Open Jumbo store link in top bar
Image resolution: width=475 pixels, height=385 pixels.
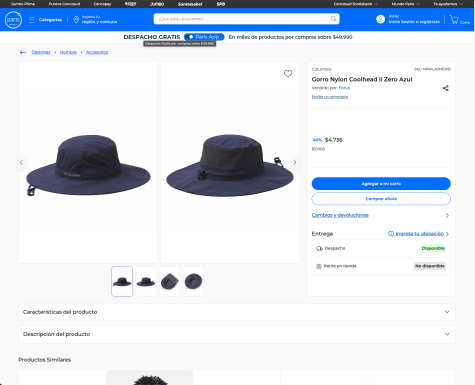click(x=157, y=4)
